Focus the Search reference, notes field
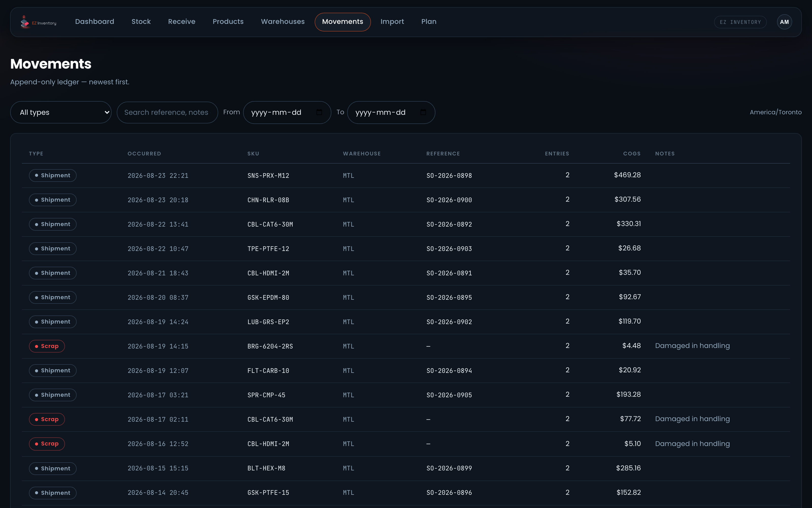Image resolution: width=812 pixels, height=508 pixels. pos(167,112)
